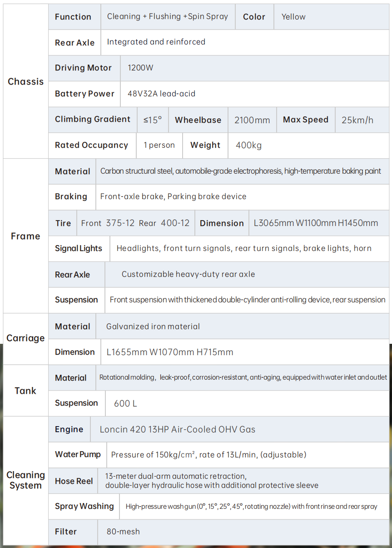
Task: Select 'Galvanized iron material' carriage value
Action: [153, 327]
